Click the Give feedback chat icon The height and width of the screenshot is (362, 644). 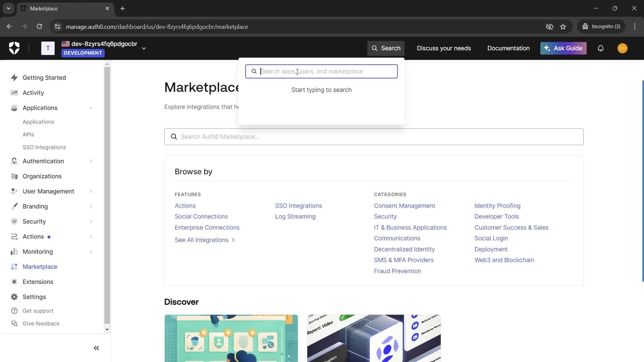click(x=14, y=324)
